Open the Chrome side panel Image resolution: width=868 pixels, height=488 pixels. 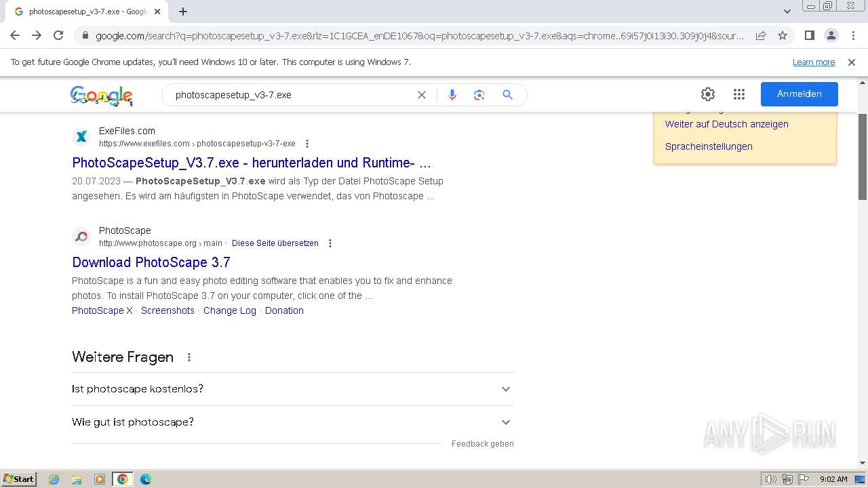click(x=809, y=35)
